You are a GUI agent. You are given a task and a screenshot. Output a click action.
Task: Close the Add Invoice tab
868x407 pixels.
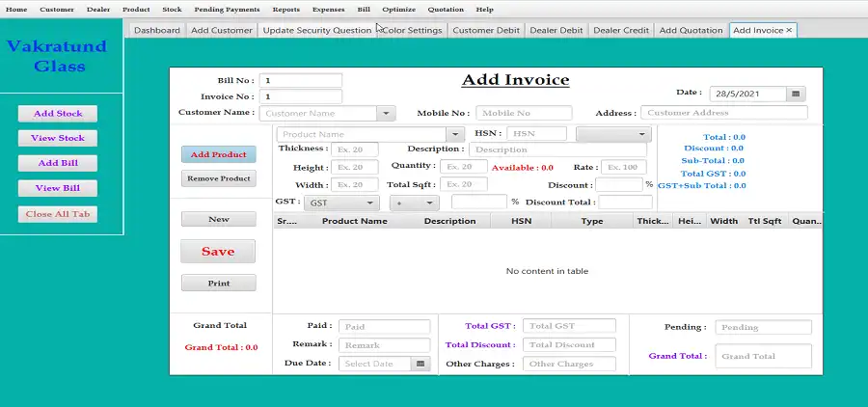tap(789, 30)
